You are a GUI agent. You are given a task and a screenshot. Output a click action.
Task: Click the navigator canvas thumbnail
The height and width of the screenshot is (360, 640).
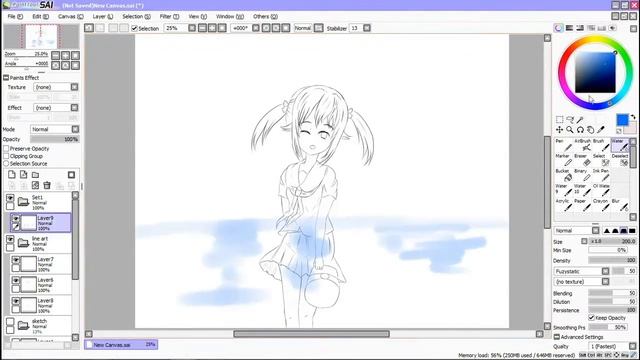41,37
